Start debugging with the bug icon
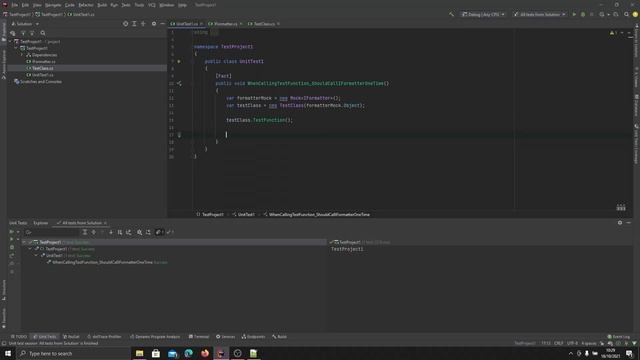The image size is (640, 360). click(x=583, y=14)
